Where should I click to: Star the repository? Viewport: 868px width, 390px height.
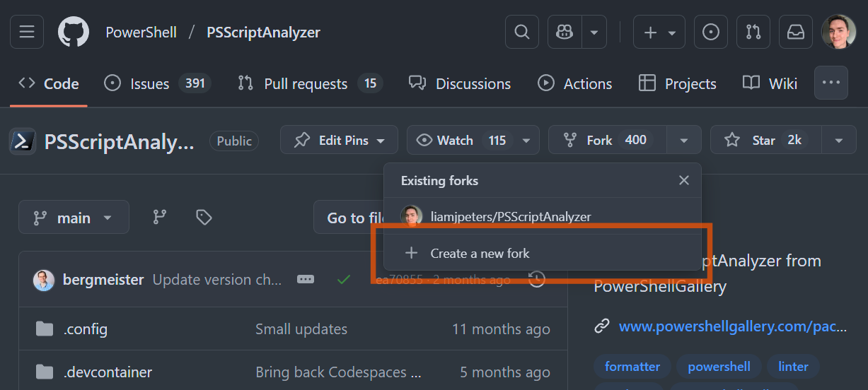coord(765,141)
